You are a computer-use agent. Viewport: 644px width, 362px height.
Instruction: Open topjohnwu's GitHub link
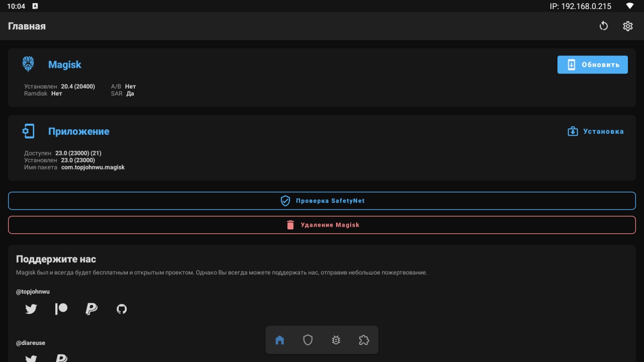122,309
